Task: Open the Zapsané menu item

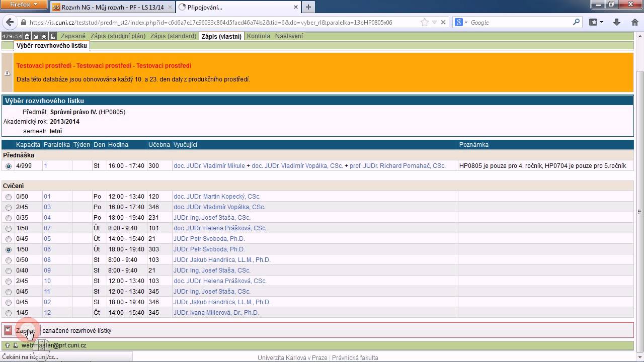Action: click(x=73, y=36)
